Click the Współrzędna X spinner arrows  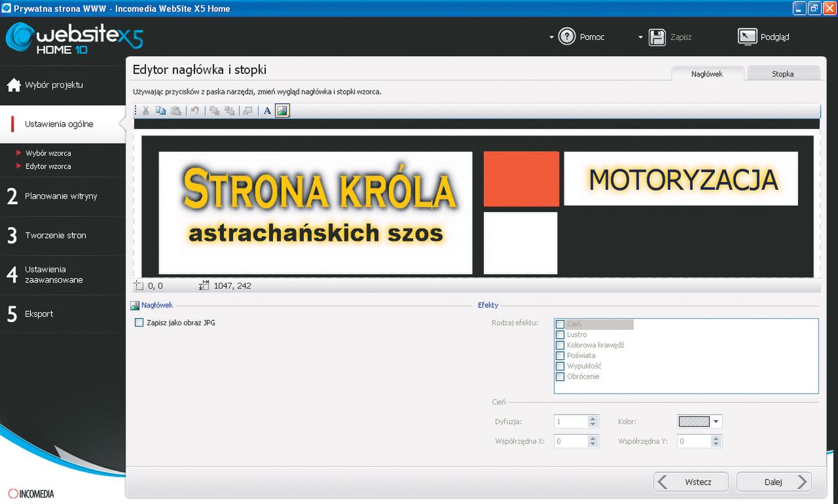(593, 441)
